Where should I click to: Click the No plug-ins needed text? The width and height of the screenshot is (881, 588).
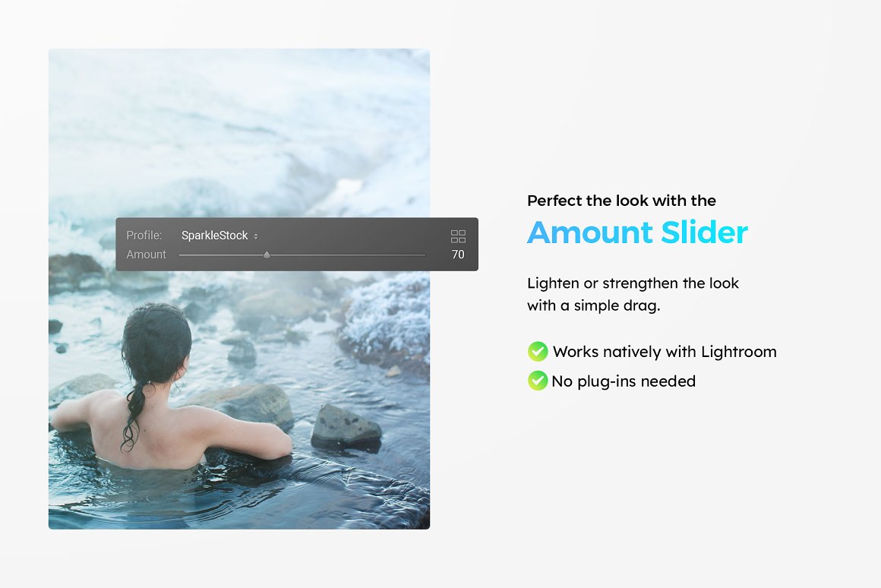[x=624, y=381]
